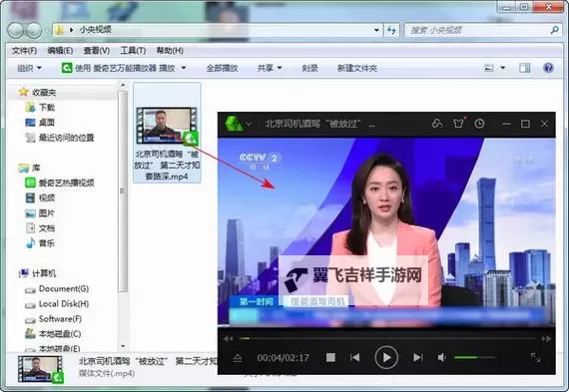Image resolution: width=569 pixels, height=392 pixels.
Task: Click the change view icon in the toolbar
Action: (x=489, y=68)
